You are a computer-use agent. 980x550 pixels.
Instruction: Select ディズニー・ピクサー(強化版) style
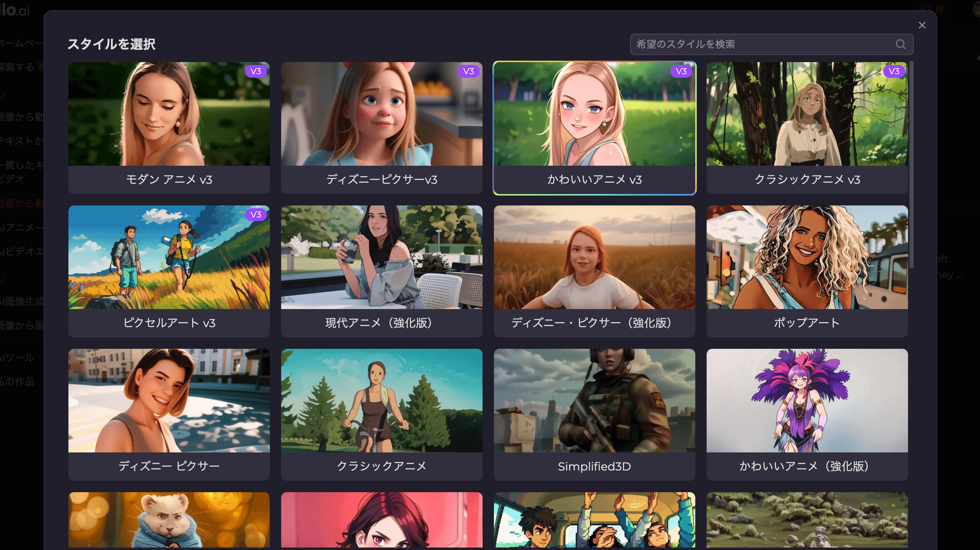(x=594, y=271)
